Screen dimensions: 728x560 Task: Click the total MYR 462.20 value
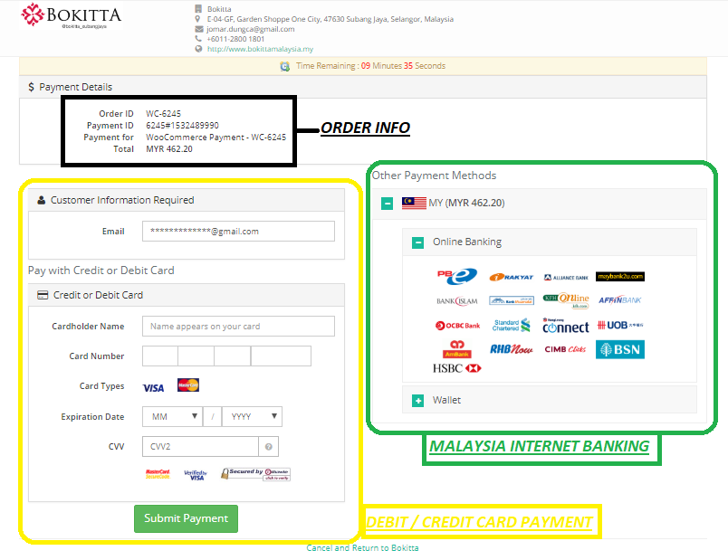point(169,149)
